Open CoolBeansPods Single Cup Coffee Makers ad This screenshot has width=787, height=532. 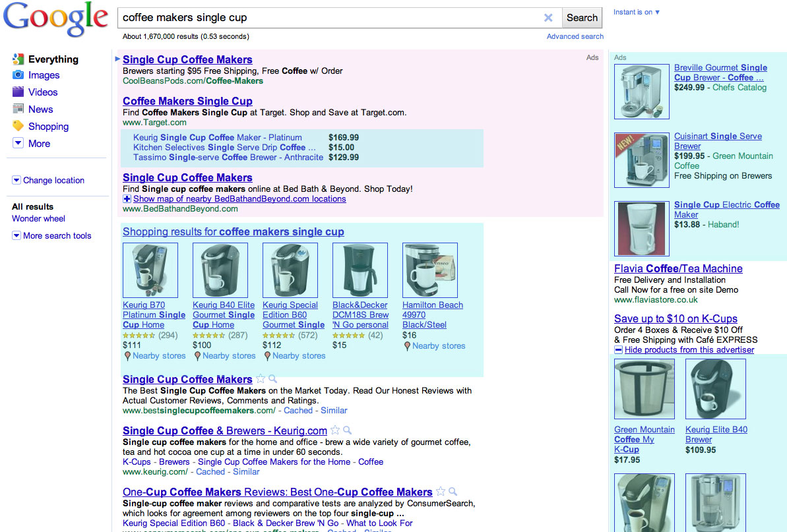(x=187, y=60)
